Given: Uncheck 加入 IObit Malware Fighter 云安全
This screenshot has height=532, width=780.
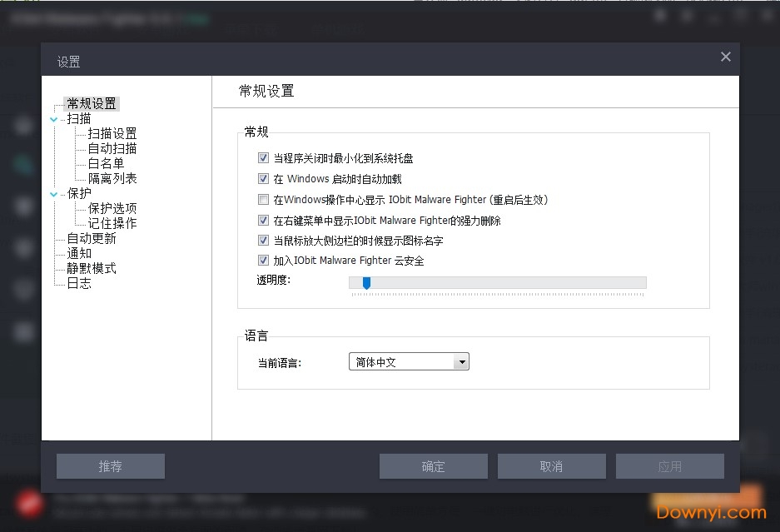Looking at the screenshot, I should (263, 260).
